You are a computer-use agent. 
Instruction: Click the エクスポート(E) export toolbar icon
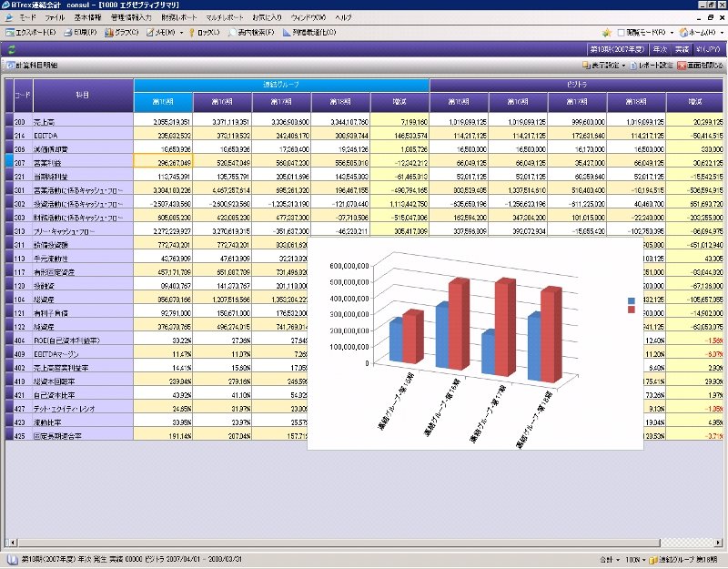coord(10,33)
